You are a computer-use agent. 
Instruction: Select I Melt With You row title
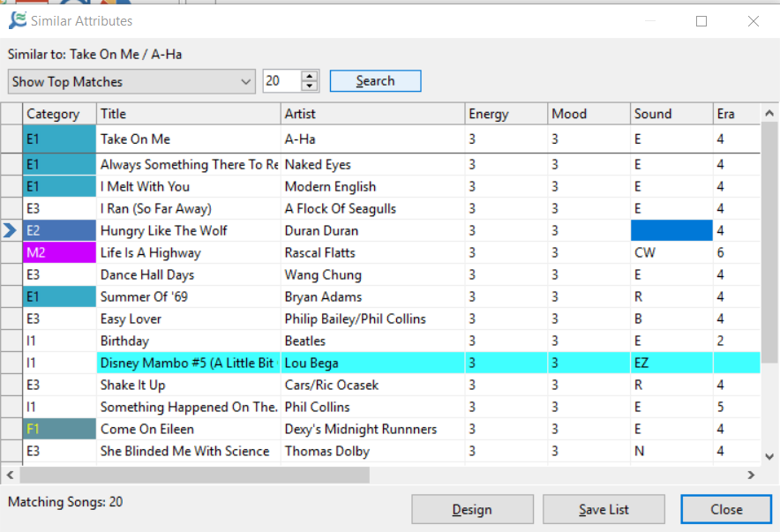pyautogui.click(x=189, y=186)
